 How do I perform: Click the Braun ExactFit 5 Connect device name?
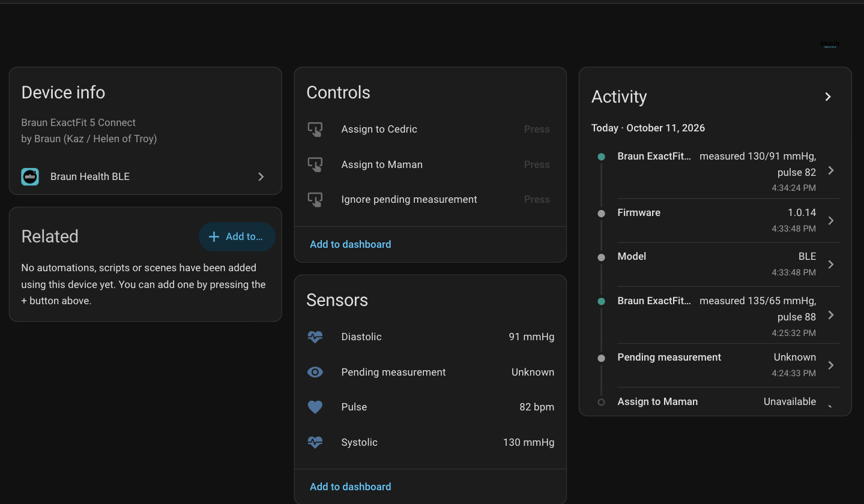click(79, 122)
